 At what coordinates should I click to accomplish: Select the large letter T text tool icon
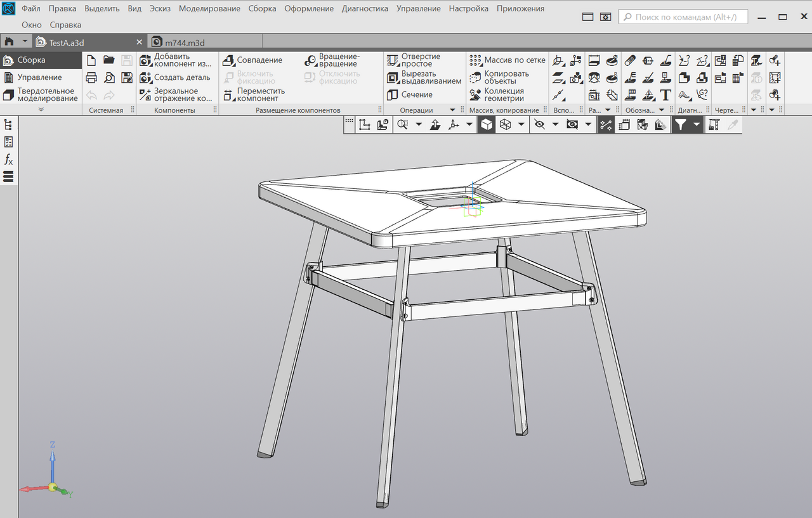[665, 96]
